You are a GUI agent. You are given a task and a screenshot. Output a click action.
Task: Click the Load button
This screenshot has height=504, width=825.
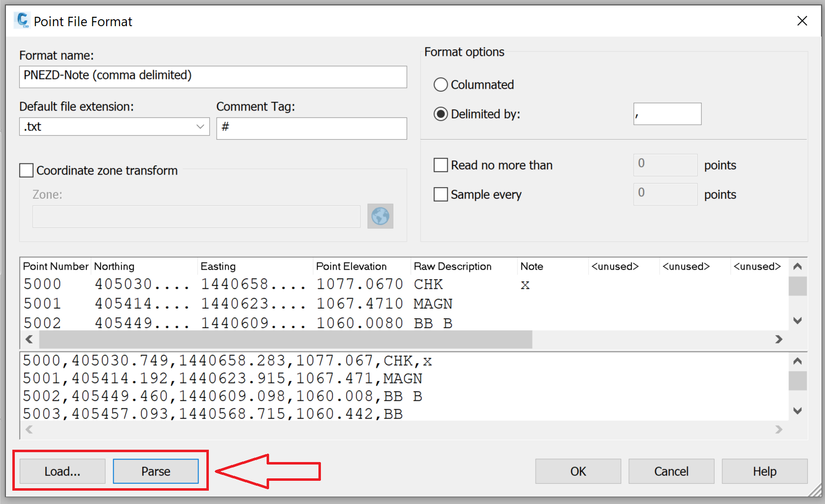62,471
